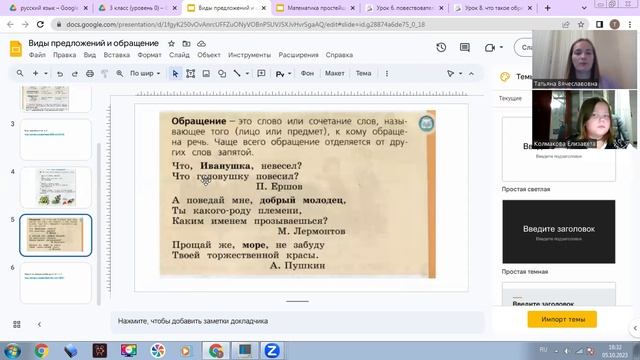Switch to the русский язык browser tab
This screenshot has width=640, height=360.
tap(48, 8)
